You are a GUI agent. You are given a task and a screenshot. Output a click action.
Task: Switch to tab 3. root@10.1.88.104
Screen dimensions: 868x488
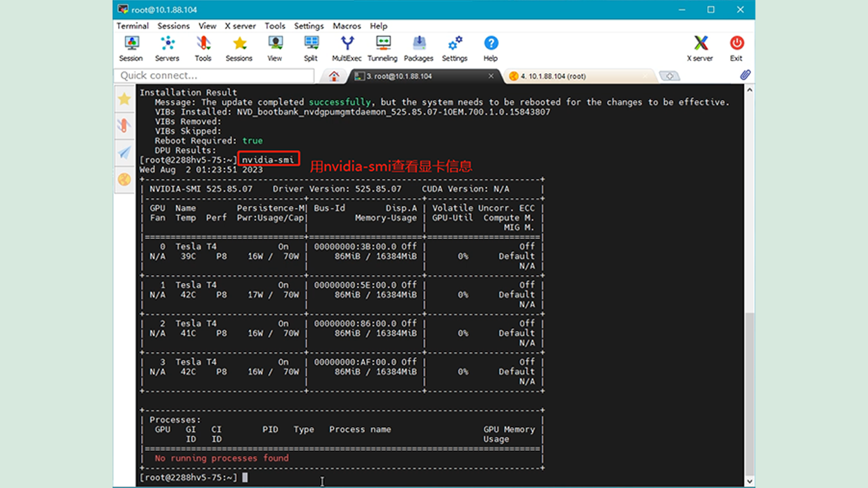424,76
